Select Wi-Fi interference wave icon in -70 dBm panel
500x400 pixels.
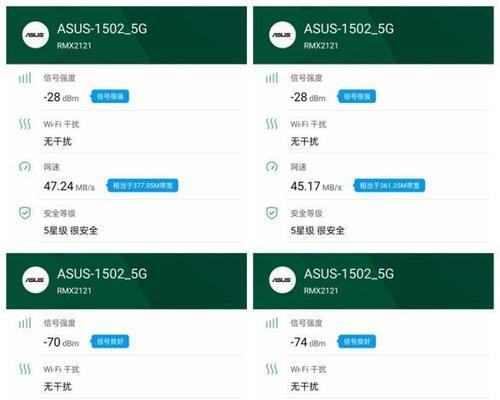pos(25,369)
